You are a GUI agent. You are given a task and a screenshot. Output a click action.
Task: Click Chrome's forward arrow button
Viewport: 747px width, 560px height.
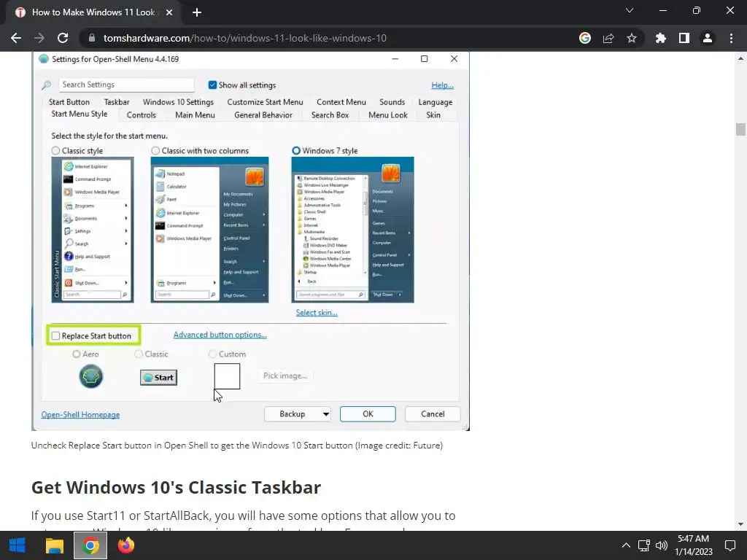click(39, 38)
